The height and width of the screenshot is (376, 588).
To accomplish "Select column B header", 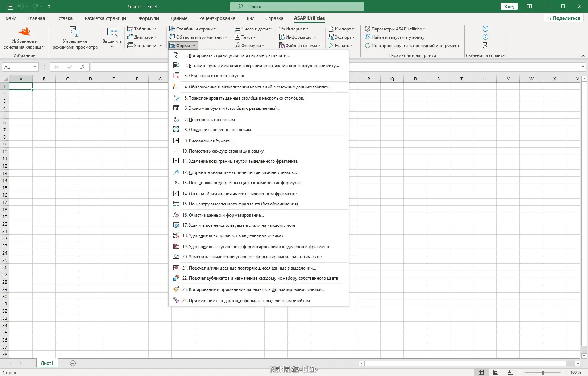I will tap(44, 79).
